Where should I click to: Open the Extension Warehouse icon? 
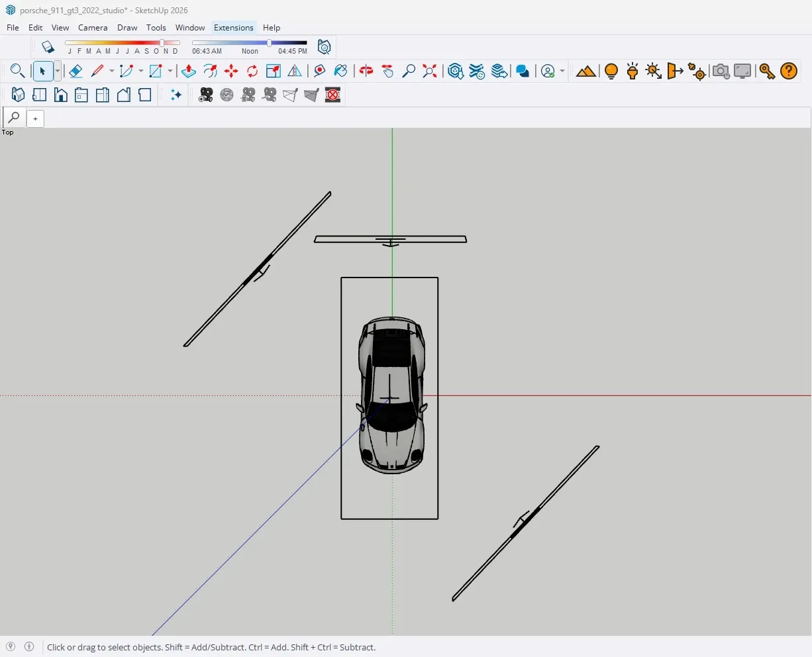tap(477, 71)
